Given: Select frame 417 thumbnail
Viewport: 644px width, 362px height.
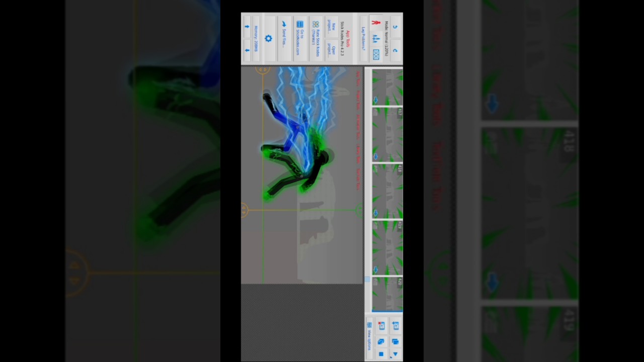Looking at the screenshot, I should click(387, 134).
